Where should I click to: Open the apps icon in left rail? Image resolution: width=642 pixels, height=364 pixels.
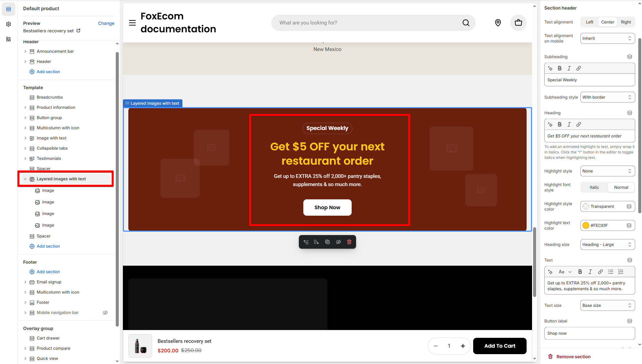pyautogui.click(x=9, y=39)
